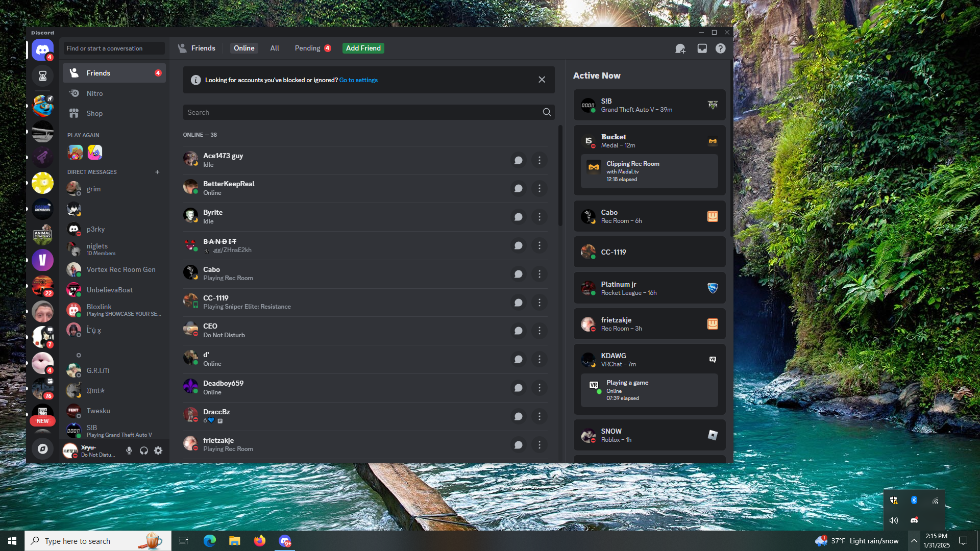The image size is (980, 551).
Task: Message CC-1119 via chat icon
Action: (x=518, y=303)
